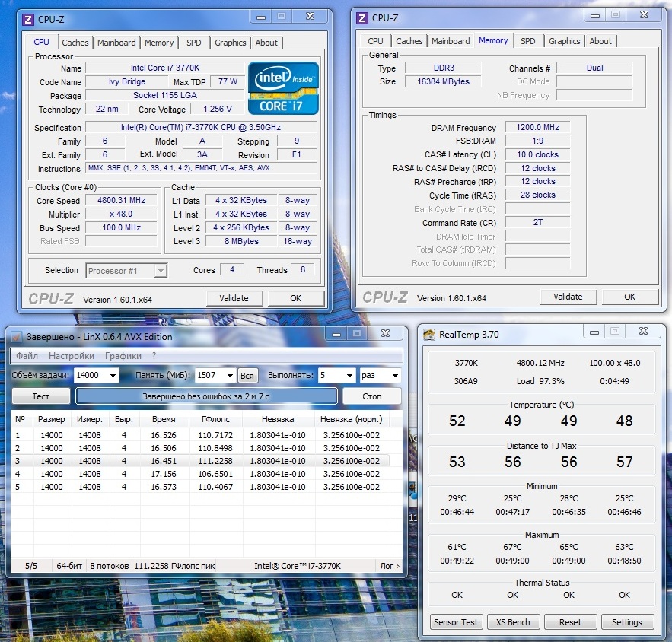Click the 67°C maximum temperature value
The width and height of the screenshot is (672, 642).
tap(513, 547)
